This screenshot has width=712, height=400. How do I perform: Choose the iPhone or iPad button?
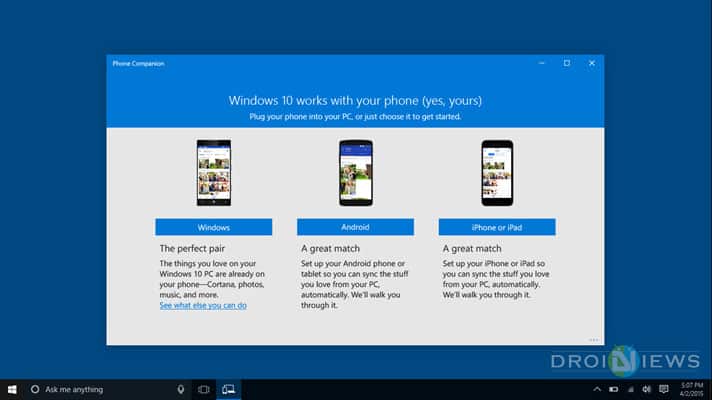tap(497, 227)
